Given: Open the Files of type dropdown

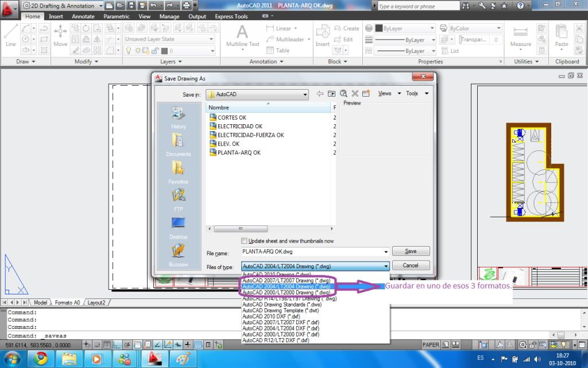Looking at the screenshot, I should click(315, 266).
